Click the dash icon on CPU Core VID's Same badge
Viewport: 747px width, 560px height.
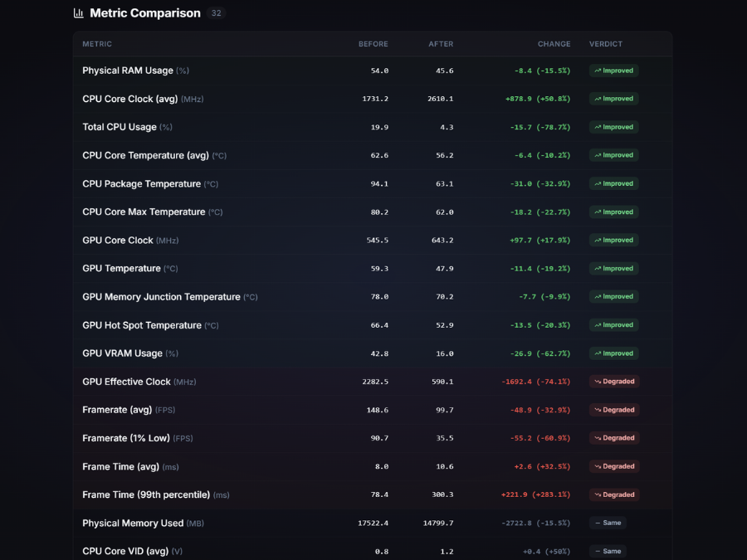[597, 551]
